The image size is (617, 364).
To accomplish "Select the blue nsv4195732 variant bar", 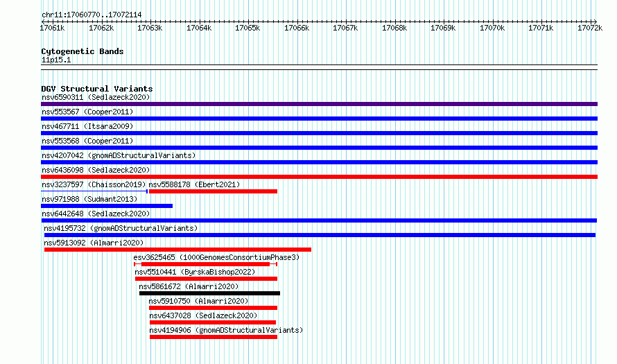I will 320,235.
